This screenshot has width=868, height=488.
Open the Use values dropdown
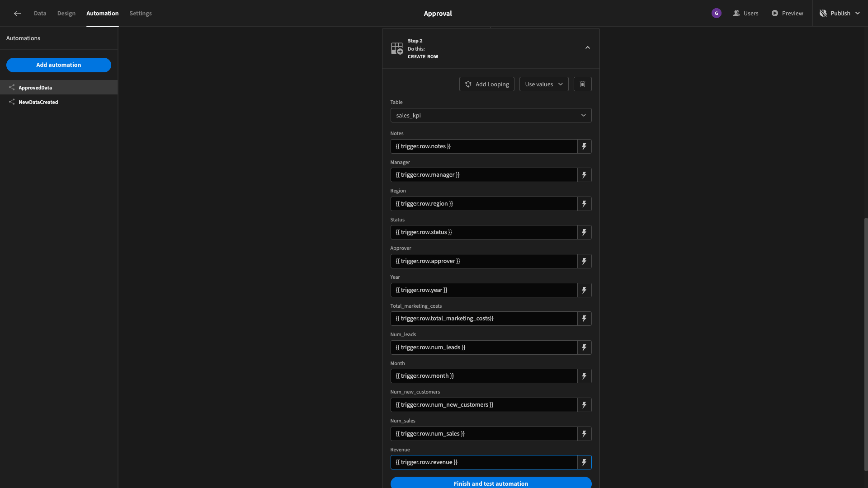(543, 84)
